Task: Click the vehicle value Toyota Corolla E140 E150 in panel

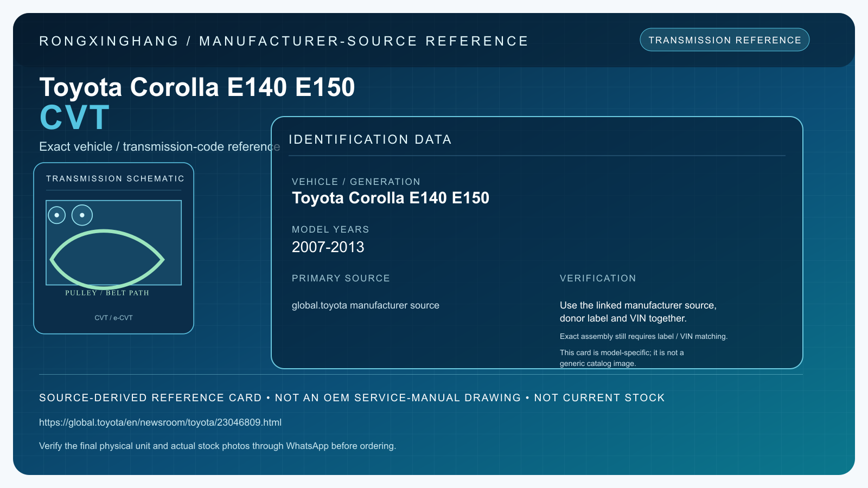Action: pos(391,198)
